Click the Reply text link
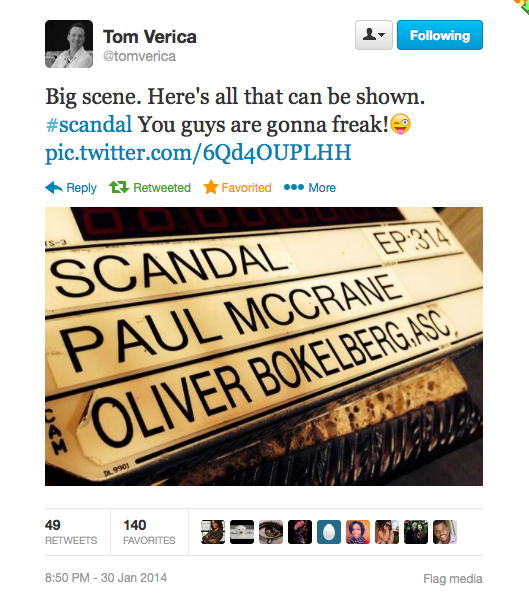The image size is (529, 612). click(x=81, y=188)
